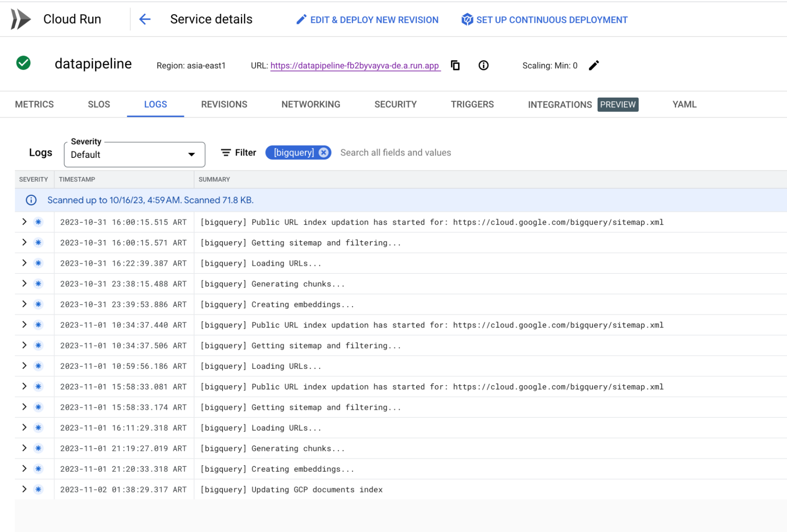Click severity icon of 10:34:37.440 log

click(x=38, y=325)
